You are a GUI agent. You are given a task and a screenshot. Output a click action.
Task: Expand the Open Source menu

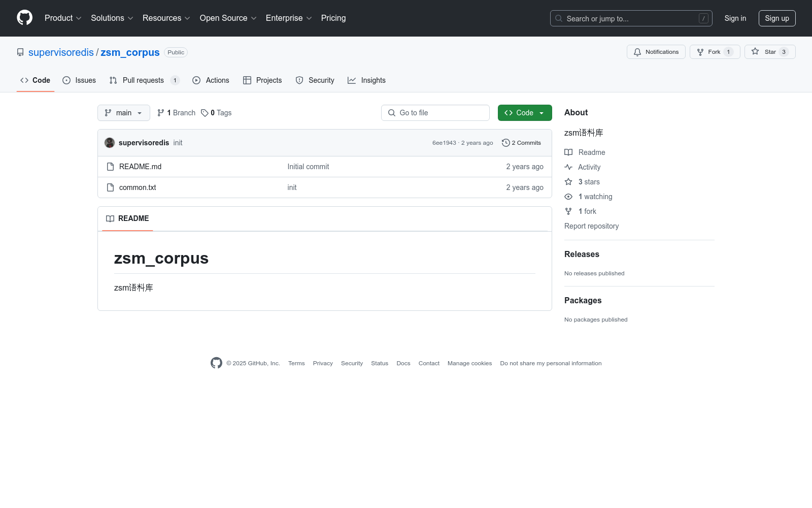point(228,18)
